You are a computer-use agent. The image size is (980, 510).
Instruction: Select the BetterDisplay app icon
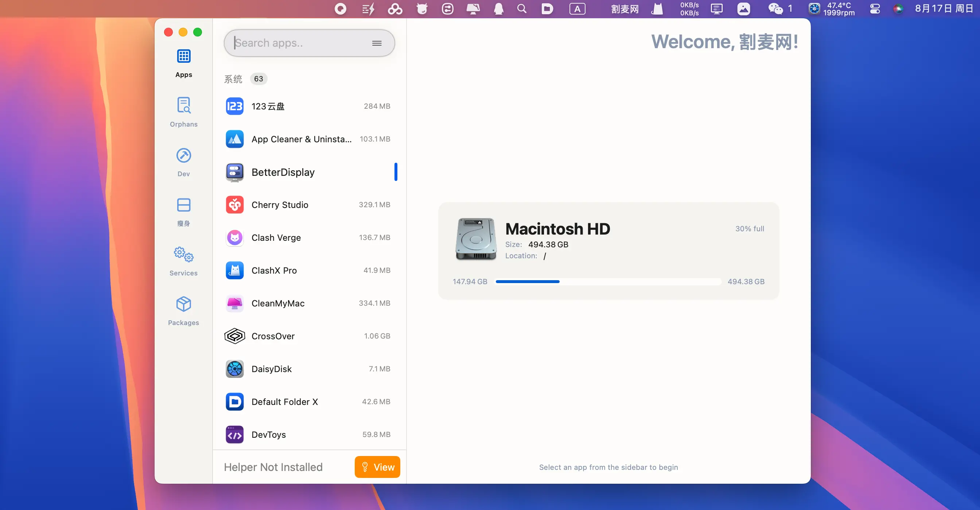pos(235,172)
